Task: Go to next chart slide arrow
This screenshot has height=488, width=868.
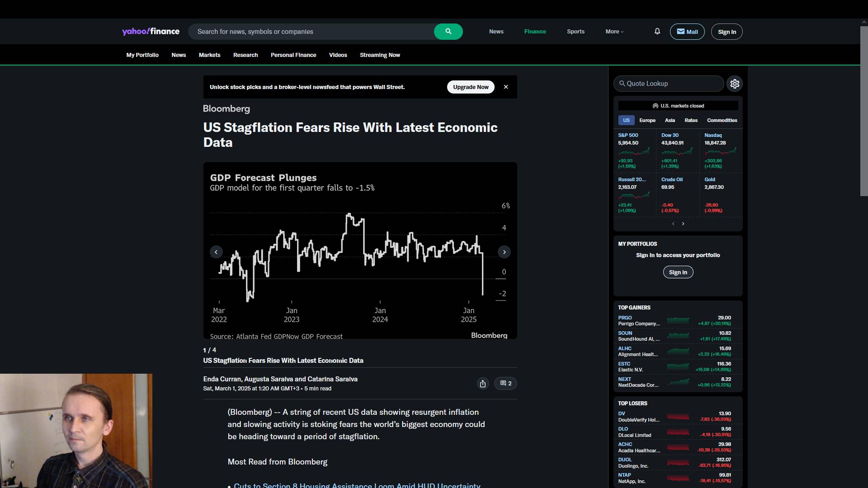Action: click(x=504, y=252)
